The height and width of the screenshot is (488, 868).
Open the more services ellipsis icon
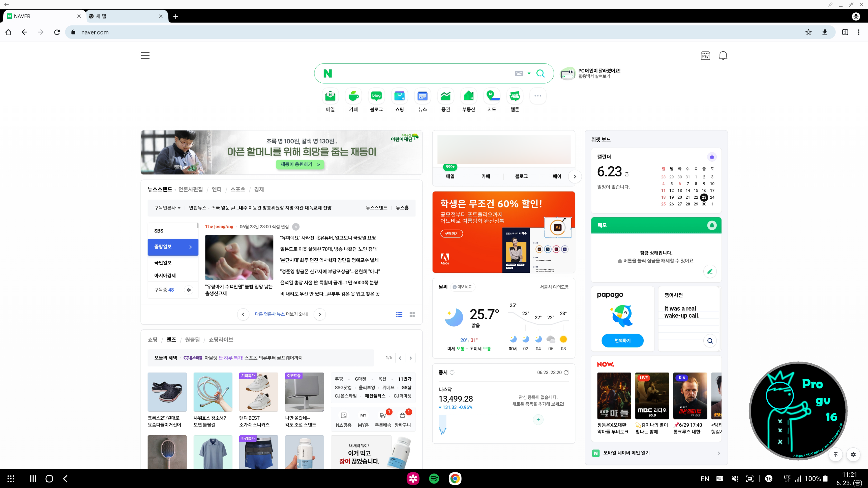coord(538,96)
